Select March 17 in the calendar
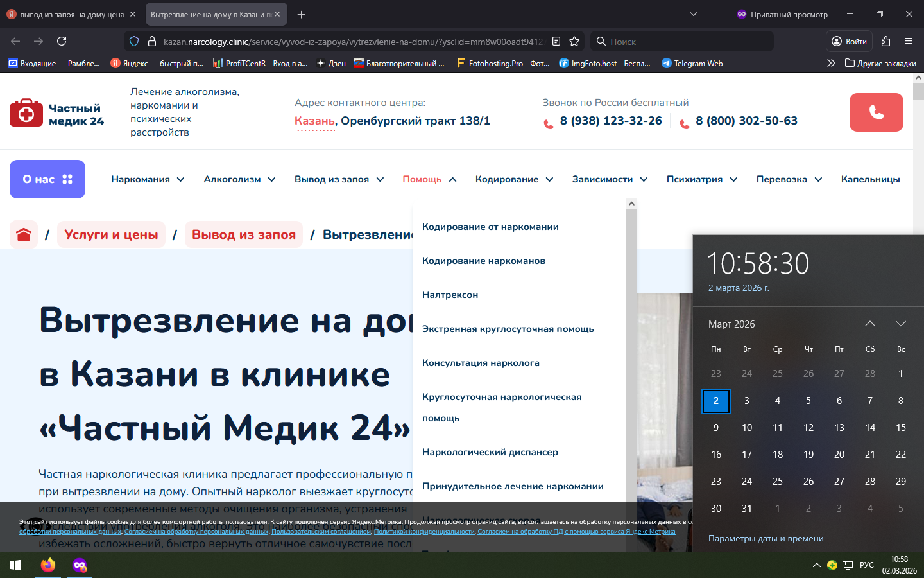 747,454
